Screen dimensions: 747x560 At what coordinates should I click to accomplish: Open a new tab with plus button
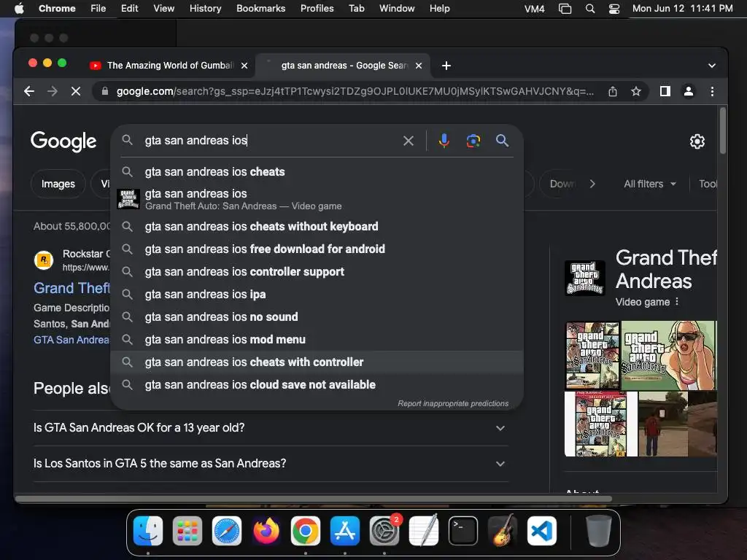coord(446,66)
